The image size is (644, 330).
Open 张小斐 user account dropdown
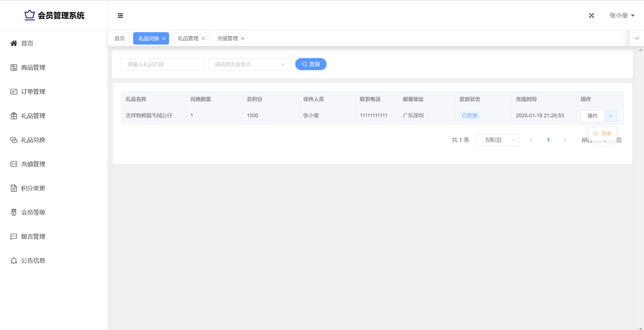click(622, 16)
